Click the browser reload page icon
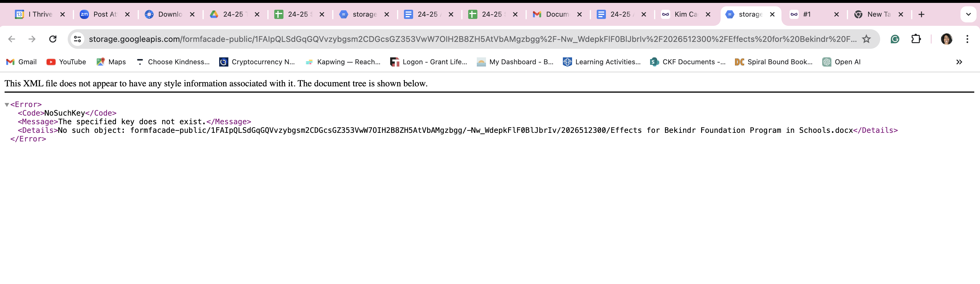Screen dimensions: 980x284 point(53,39)
